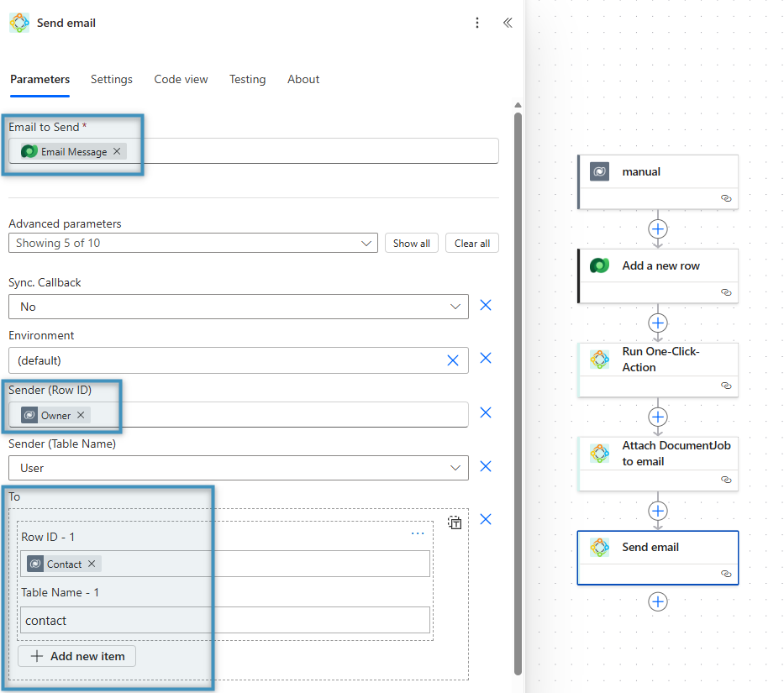Open the Row ID item ellipsis menu
Image resolution: width=784 pixels, height=693 pixels.
[418, 533]
